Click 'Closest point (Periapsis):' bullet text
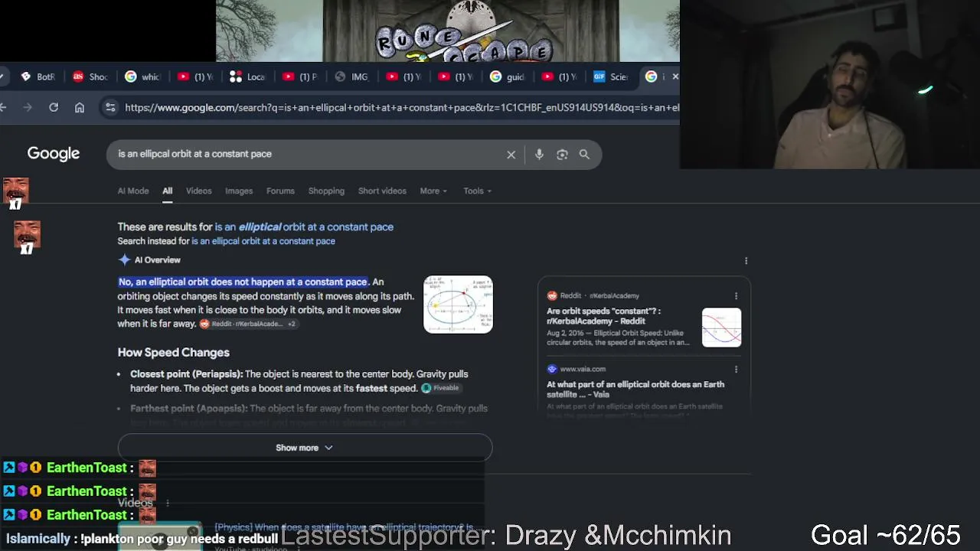This screenshot has width=980, height=551. 187,374
